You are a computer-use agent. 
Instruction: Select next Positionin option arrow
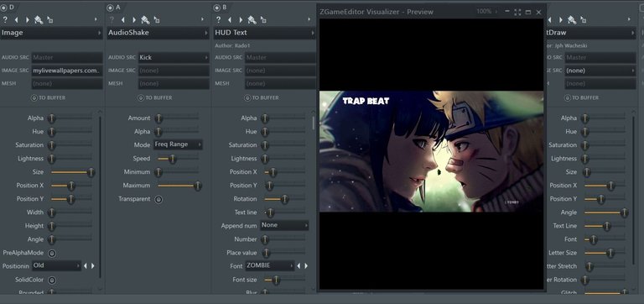[93, 266]
